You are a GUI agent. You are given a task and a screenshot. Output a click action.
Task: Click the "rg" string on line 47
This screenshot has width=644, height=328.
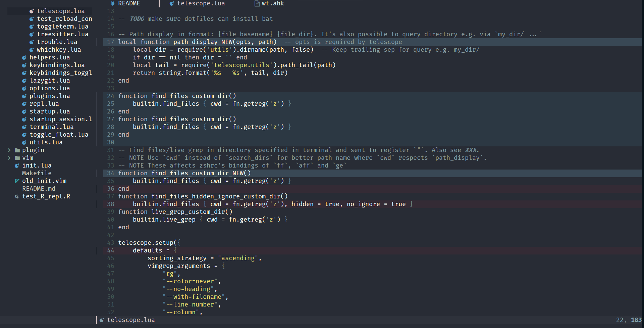(x=170, y=274)
